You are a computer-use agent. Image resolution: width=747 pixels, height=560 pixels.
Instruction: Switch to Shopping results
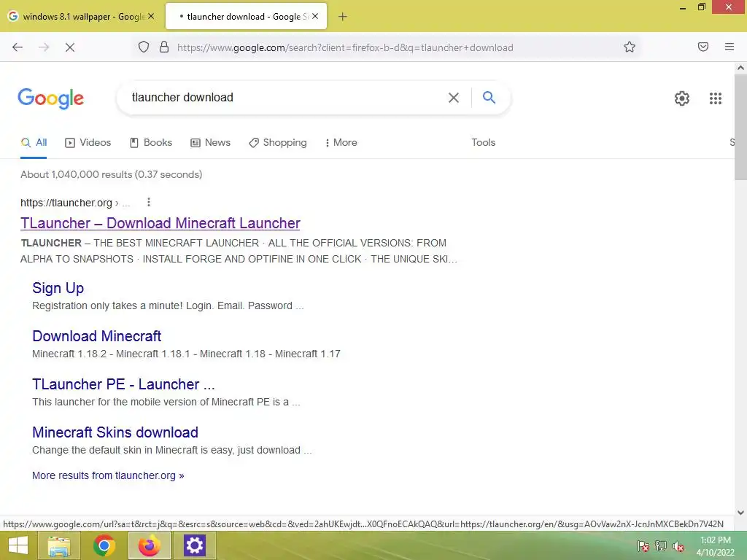click(x=278, y=142)
